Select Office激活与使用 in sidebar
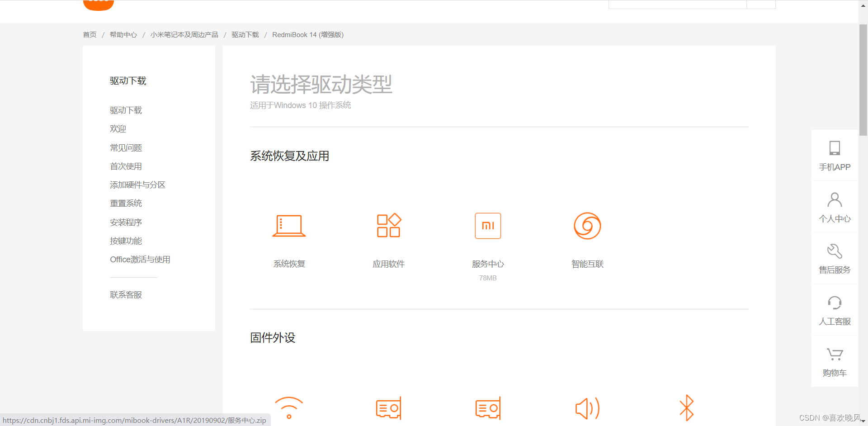The image size is (868, 426). pos(140,260)
